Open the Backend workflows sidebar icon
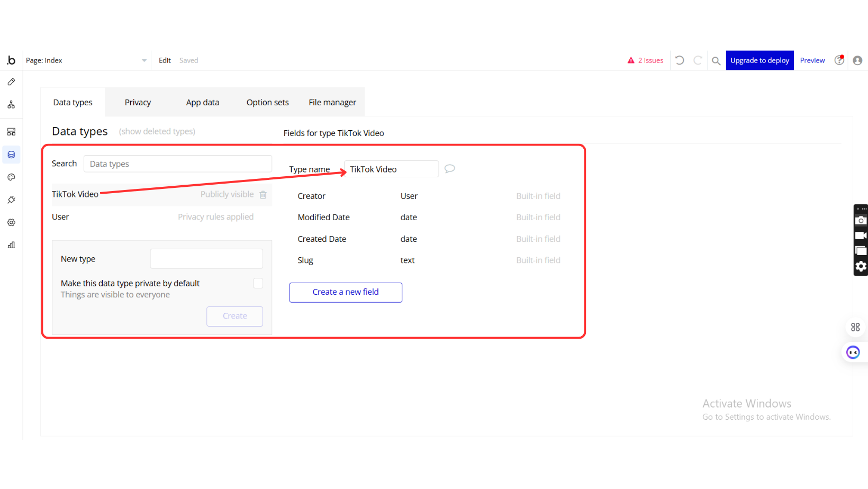 point(11,132)
